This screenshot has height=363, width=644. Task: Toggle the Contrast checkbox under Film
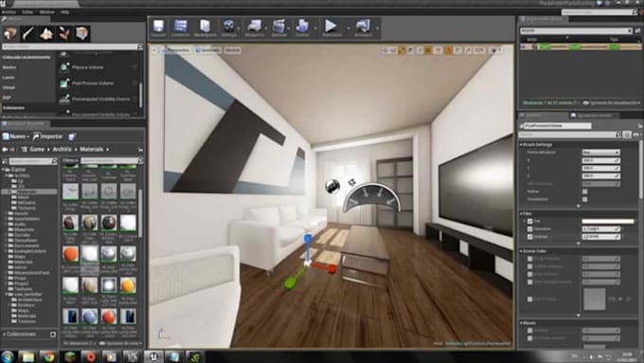(529, 237)
